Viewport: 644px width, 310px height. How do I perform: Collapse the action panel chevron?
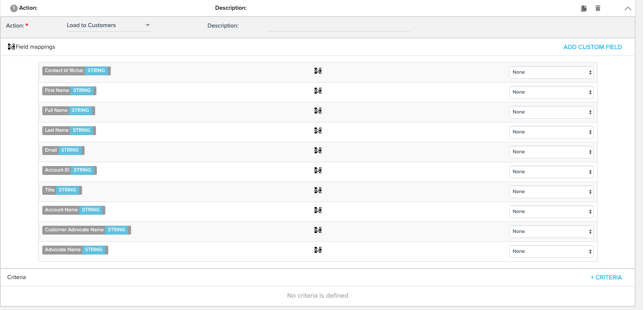pyautogui.click(x=628, y=8)
